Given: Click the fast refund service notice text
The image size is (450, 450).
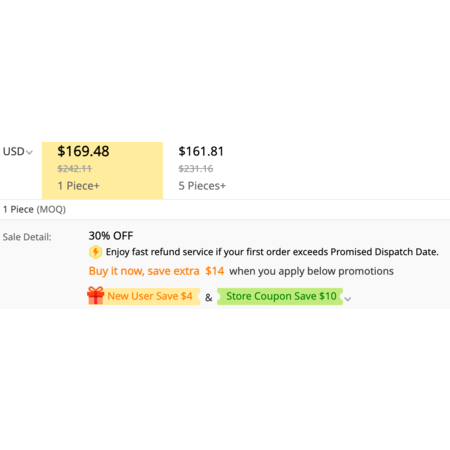Looking at the screenshot, I should point(272,252).
